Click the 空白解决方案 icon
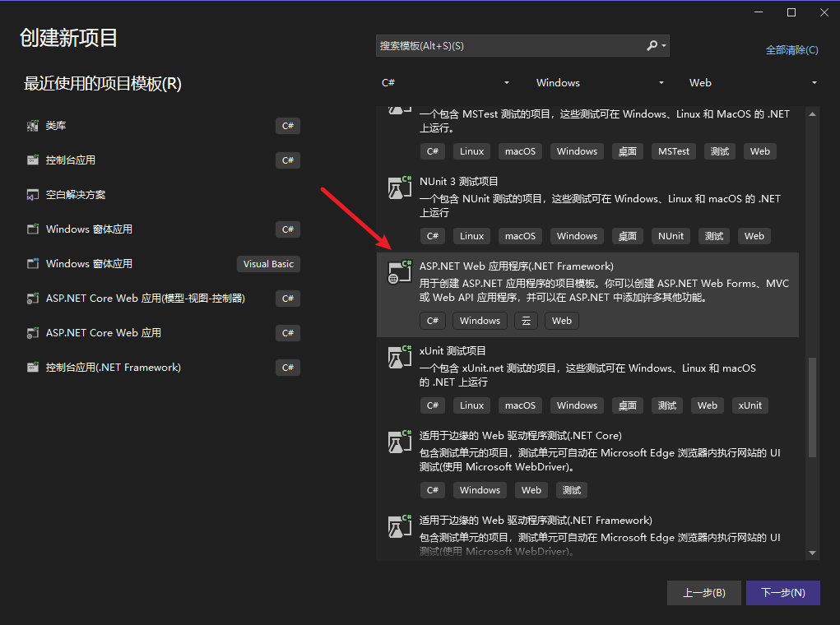 (33, 195)
